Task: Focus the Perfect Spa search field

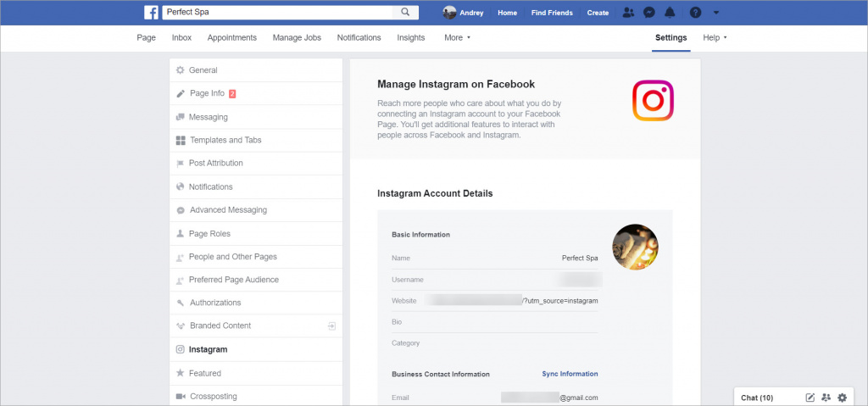Action: coord(277,12)
